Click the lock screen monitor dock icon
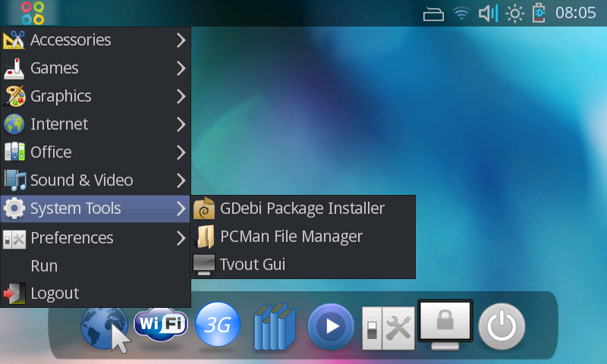Screen dimensions: 607x364 pos(445,324)
